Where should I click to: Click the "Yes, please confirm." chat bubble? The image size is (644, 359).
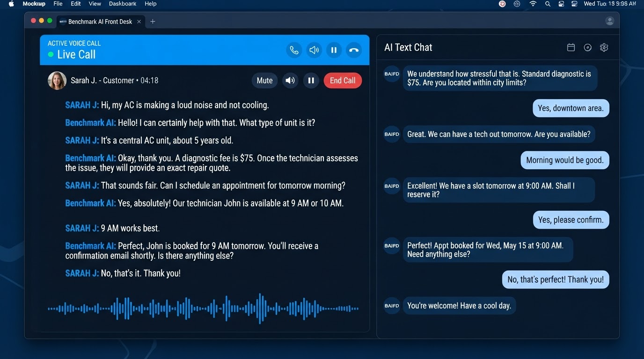coord(571,220)
